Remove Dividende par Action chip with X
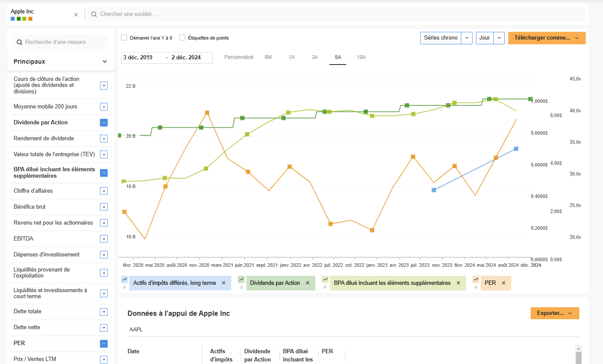Image resolution: width=603 pixels, height=364 pixels. [x=308, y=283]
